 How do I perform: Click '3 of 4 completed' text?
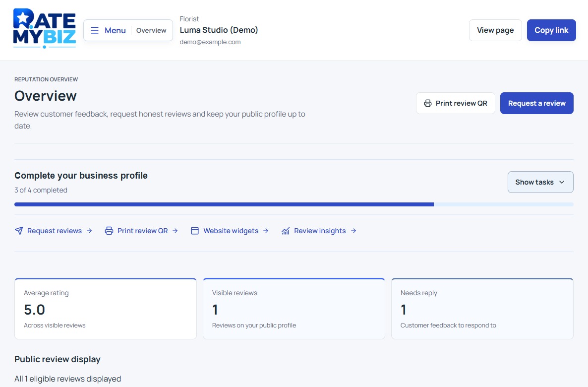pyautogui.click(x=41, y=191)
